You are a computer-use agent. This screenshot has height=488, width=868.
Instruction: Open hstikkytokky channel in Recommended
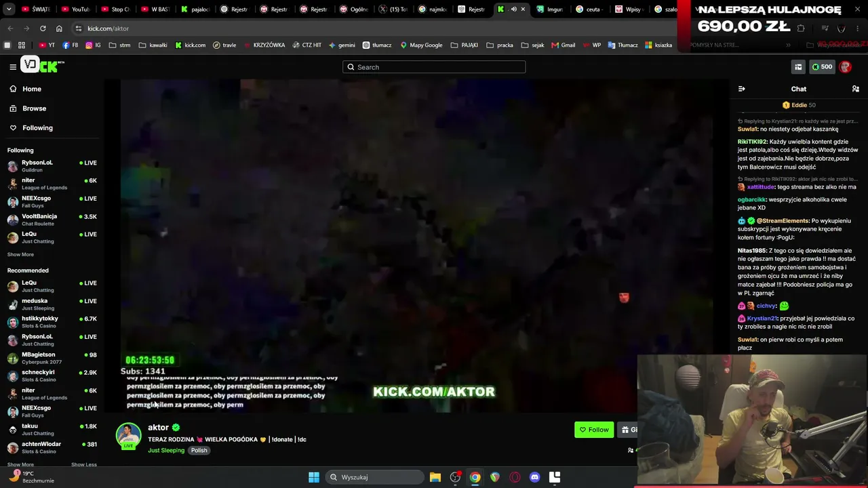(x=52, y=322)
